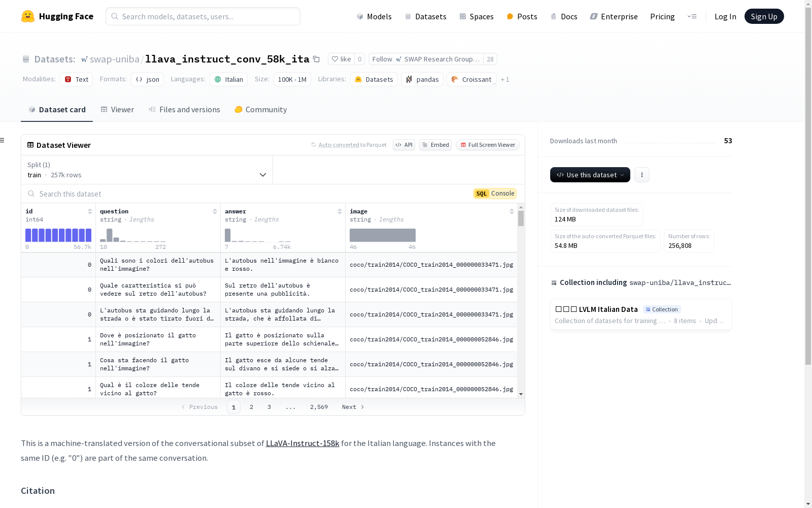Select the json format tag
Viewport: 812px width, 508px height.
coord(148,79)
